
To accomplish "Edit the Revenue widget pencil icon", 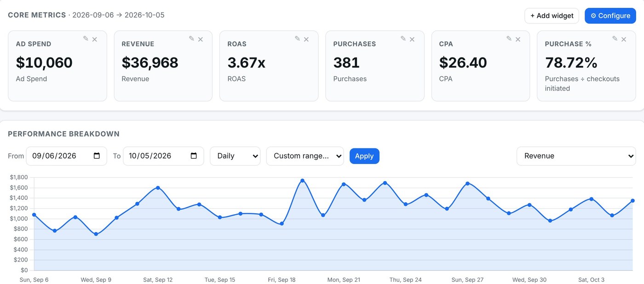I will (191, 39).
